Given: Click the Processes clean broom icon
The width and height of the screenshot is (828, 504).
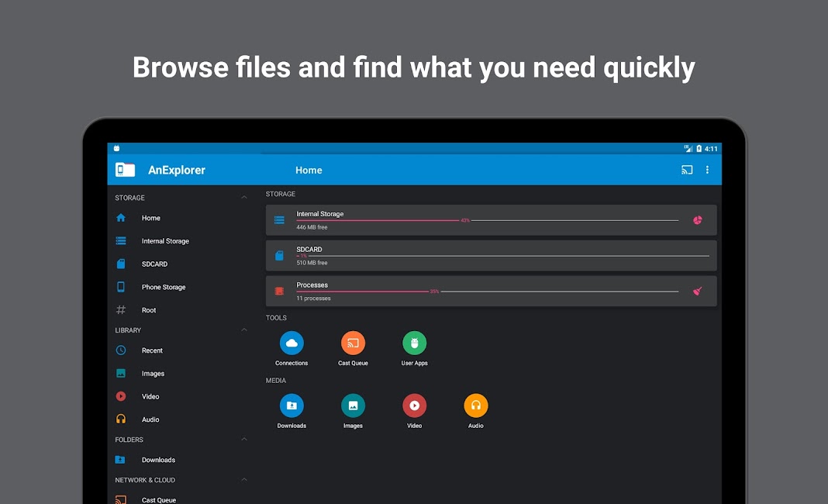Looking at the screenshot, I should pos(698,291).
